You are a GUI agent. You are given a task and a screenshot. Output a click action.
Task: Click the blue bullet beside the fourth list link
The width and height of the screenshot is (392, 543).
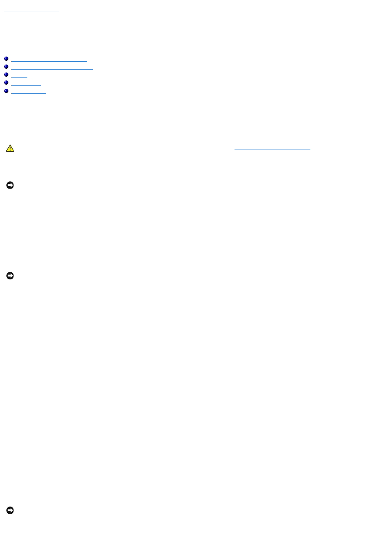[x=6, y=83]
